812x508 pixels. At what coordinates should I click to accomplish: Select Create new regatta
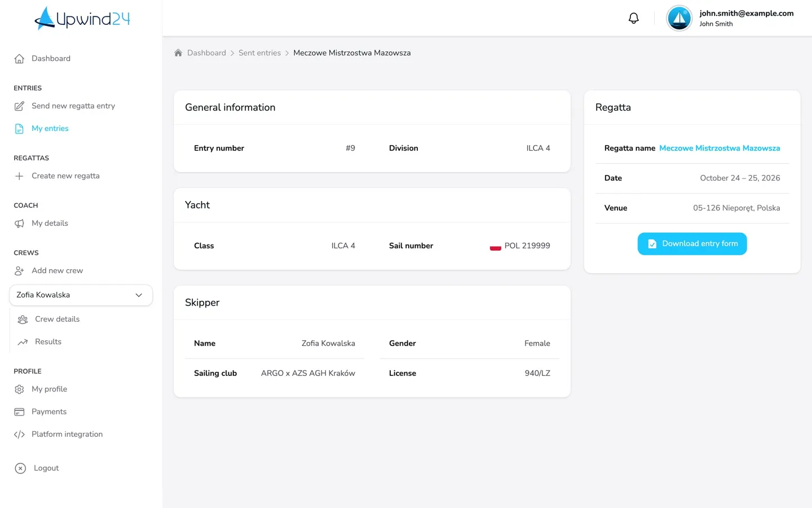(65, 176)
